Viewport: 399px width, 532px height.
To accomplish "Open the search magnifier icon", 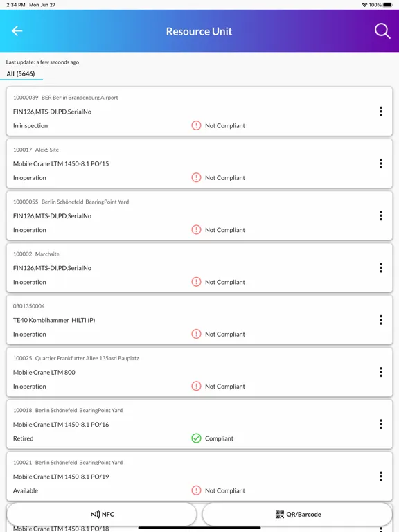I will 382,31.
